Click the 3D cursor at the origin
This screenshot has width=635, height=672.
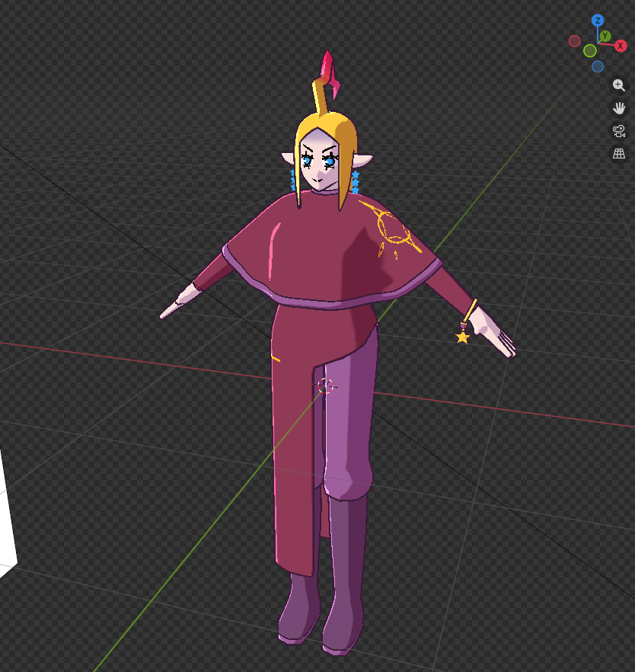[x=325, y=386]
